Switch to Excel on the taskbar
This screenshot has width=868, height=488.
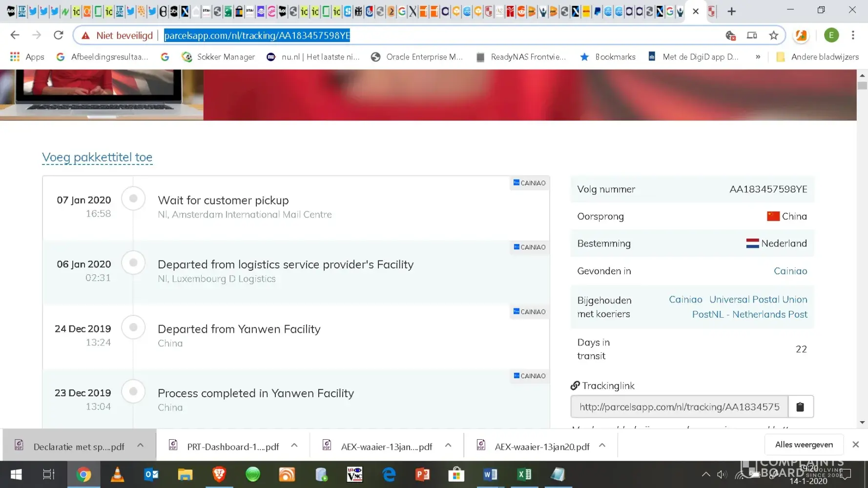pyautogui.click(x=524, y=474)
